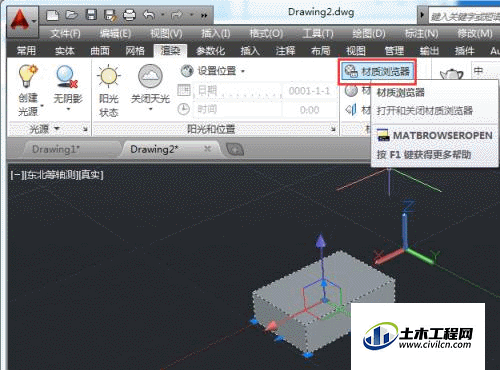Save the drawing with the floppy disk icon
500x370 pixels.
[91, 15]
